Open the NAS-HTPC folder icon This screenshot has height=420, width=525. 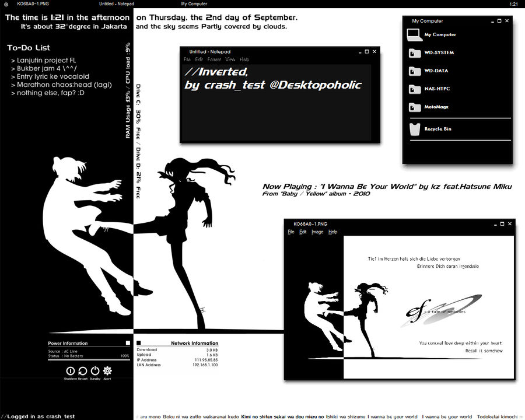[415, 89]
